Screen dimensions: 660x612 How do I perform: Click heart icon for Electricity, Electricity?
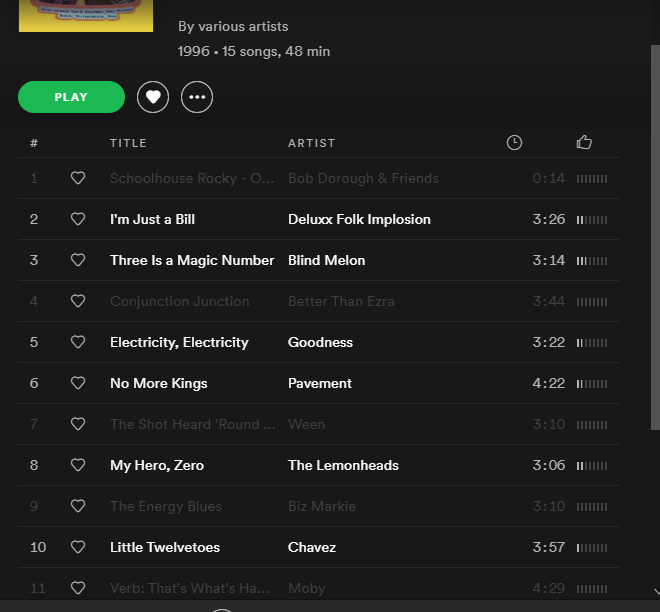[78, 342]
